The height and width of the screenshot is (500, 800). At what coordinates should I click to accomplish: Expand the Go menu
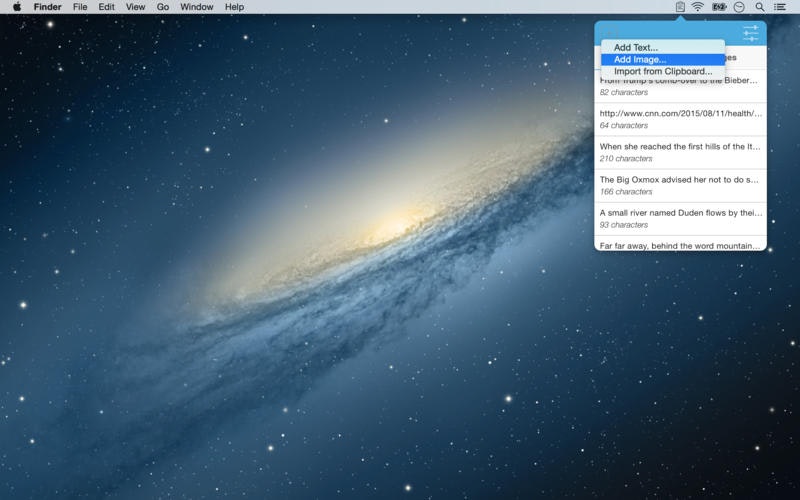click(162, 7)
